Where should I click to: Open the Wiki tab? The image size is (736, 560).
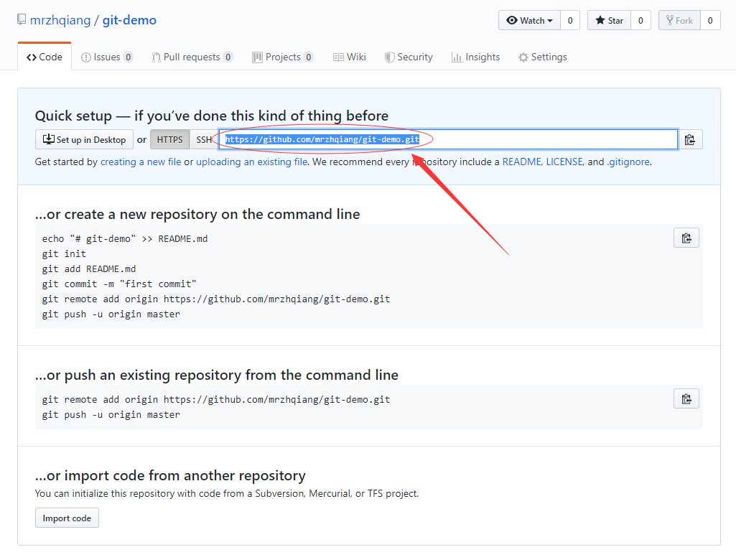pos(349,57)
